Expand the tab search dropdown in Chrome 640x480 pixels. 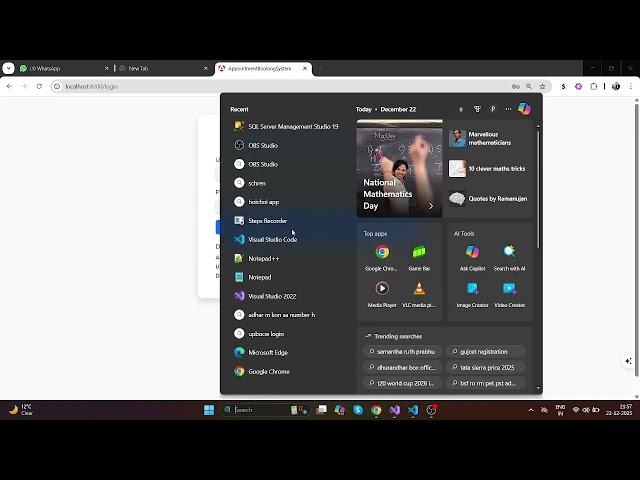[x=9, y=68]
